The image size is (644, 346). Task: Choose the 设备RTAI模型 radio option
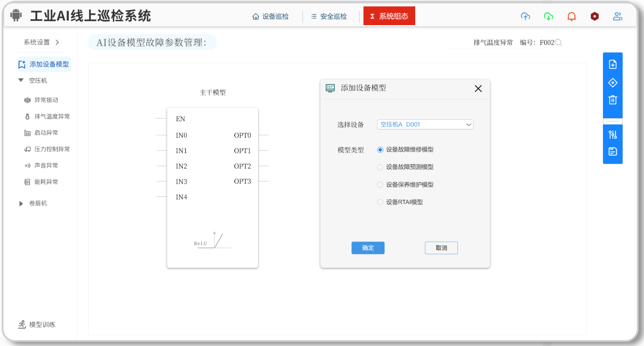click(380, 202)
